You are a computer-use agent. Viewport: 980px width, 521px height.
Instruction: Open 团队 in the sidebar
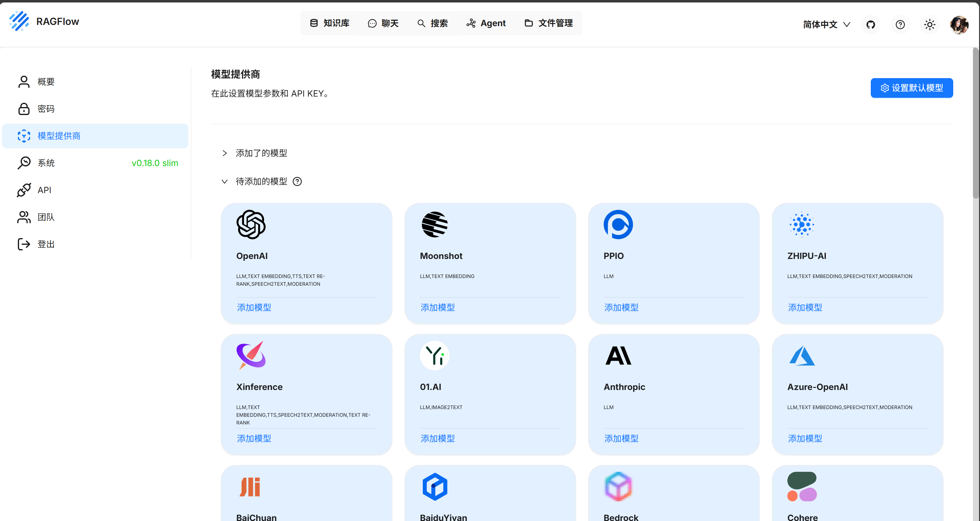pyautogui.click(x=95, y=217)
